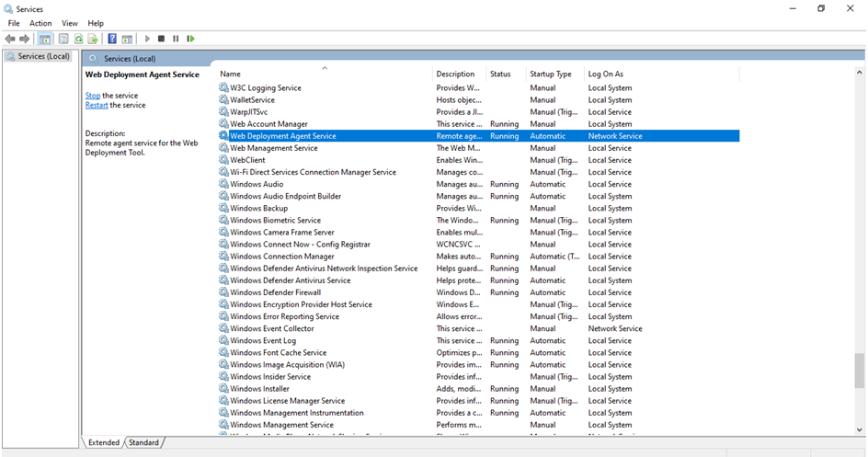This screenshot has width=868, height=457.
Task: Click the scrollbar up arrow in services list
Action: (859, 73)
